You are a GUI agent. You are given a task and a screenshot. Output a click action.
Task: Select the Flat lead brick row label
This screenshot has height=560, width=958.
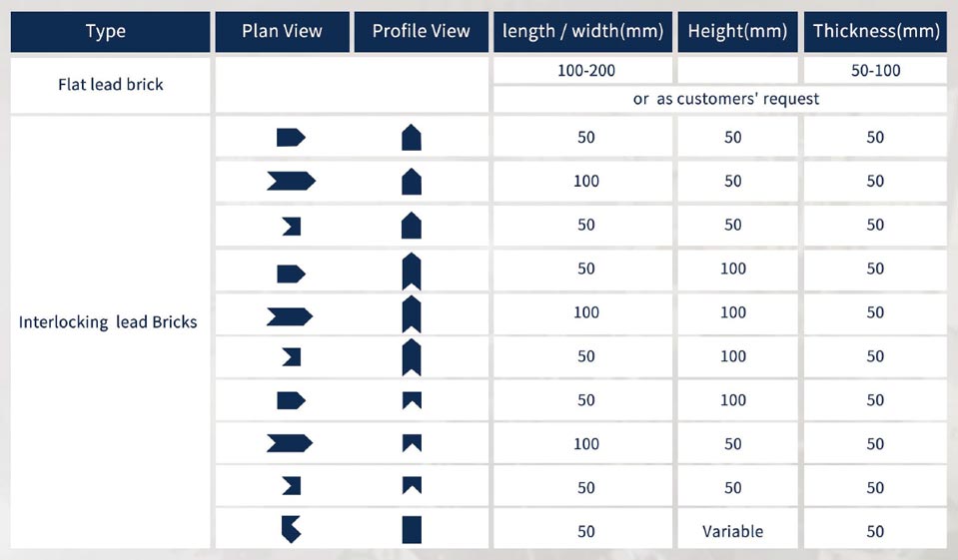point(111,84)
